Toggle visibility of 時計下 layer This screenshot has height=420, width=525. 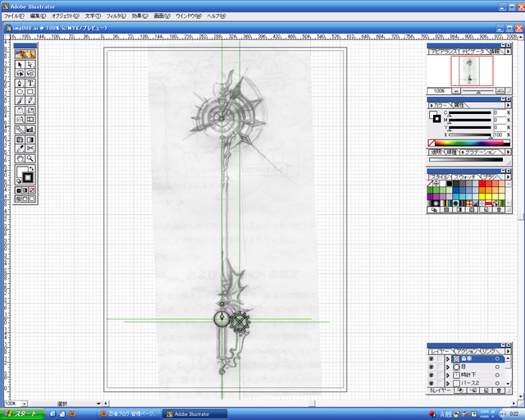point(431,375)
